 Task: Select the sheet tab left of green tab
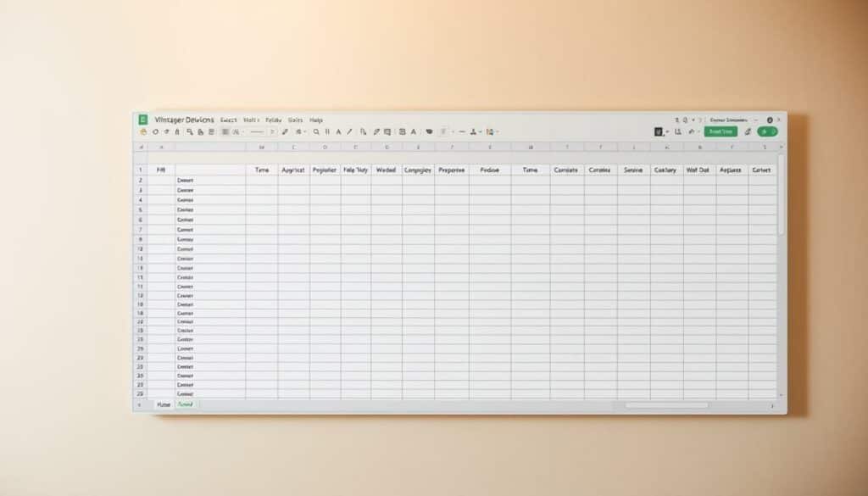164,404
